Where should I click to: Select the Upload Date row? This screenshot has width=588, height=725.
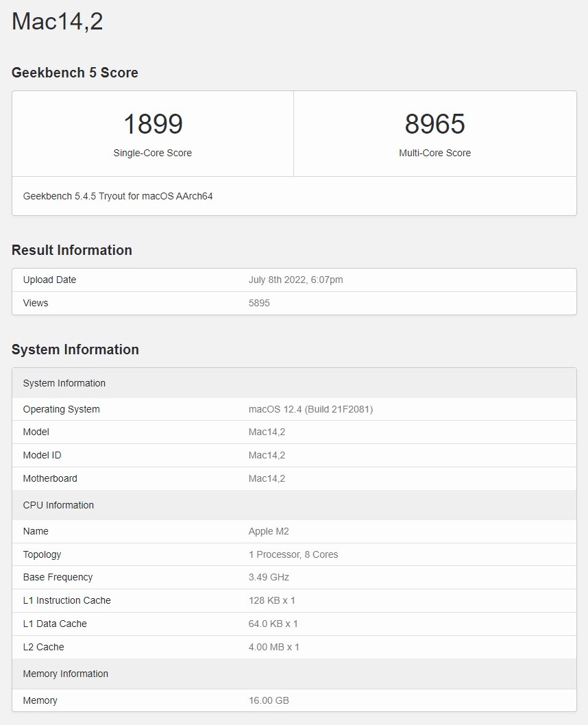point(49,280)
